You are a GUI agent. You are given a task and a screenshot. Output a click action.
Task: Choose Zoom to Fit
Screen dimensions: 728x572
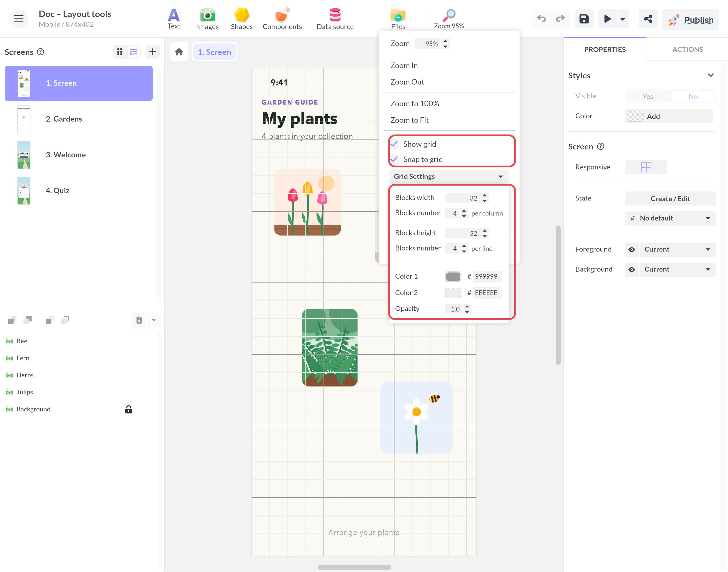(x=409, y=120)
